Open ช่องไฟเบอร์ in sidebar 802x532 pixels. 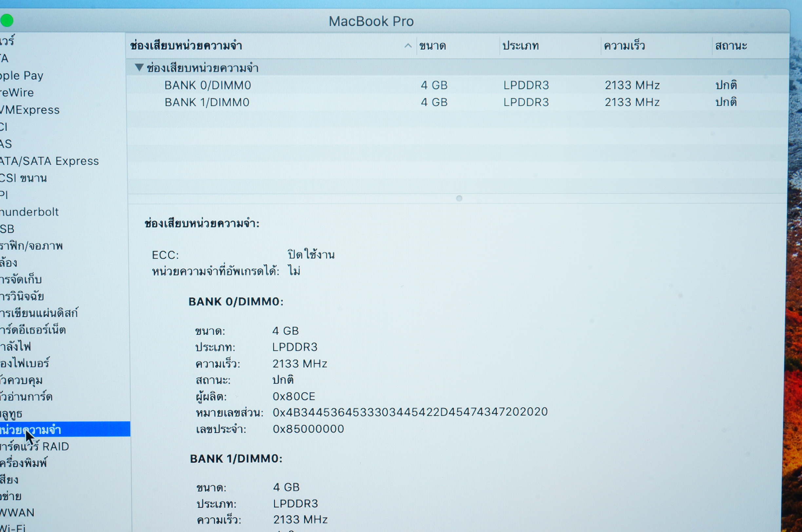click(x=25, y=363)
